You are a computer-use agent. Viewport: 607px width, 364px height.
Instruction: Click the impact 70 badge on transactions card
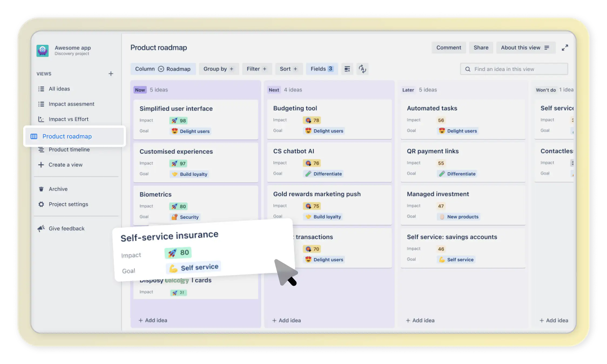[x=312, y=249]
